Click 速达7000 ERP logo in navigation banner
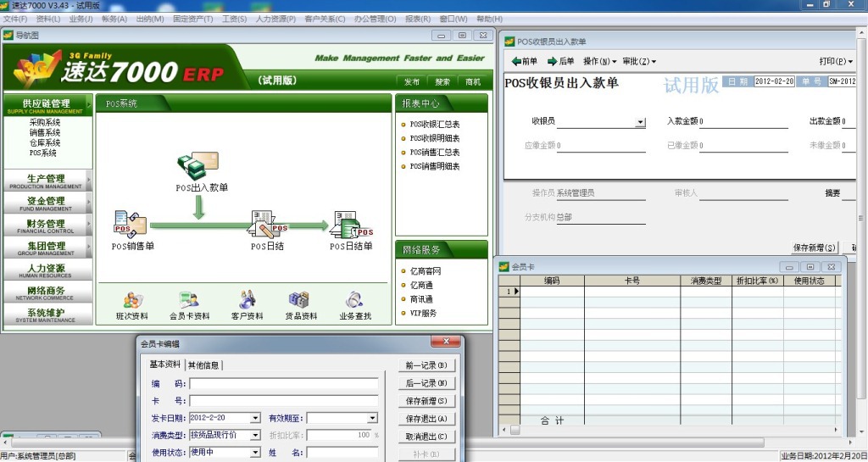 119,70
